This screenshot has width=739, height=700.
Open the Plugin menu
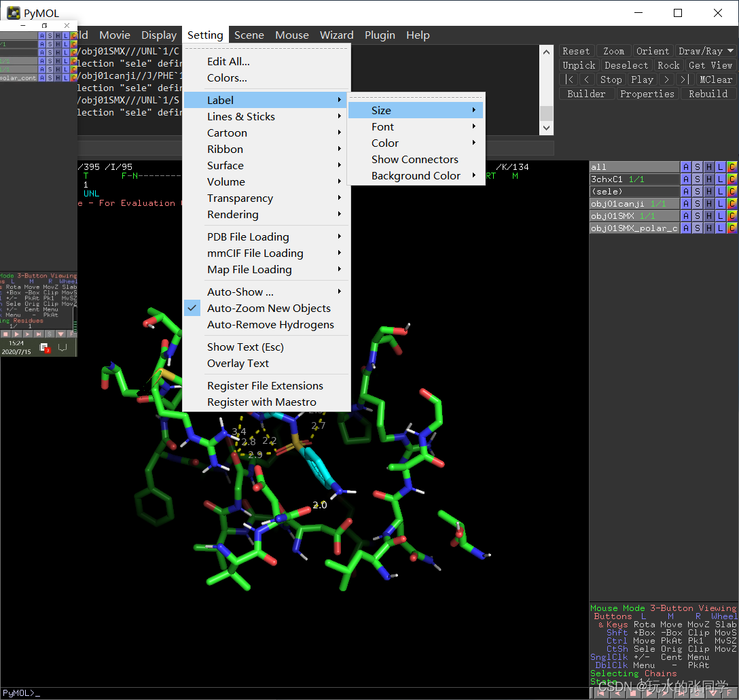(x=380, y=35)
